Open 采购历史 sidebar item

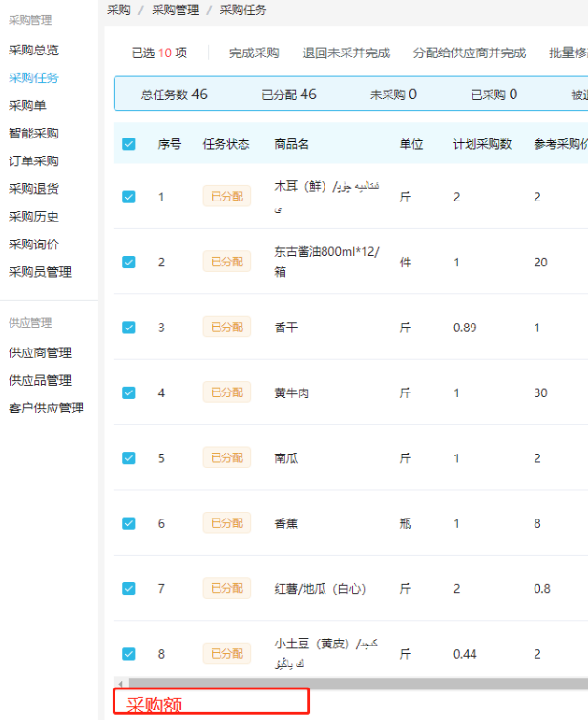click(x=33, y=216)
